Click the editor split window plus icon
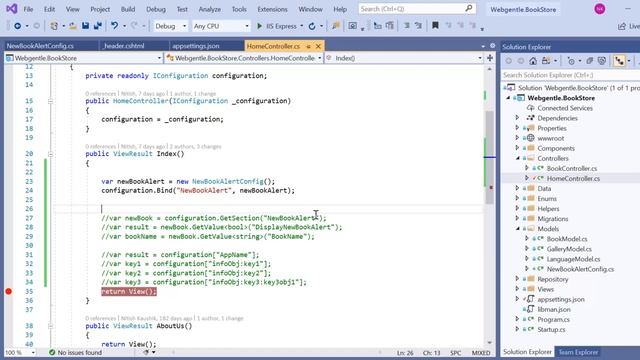 490,58
